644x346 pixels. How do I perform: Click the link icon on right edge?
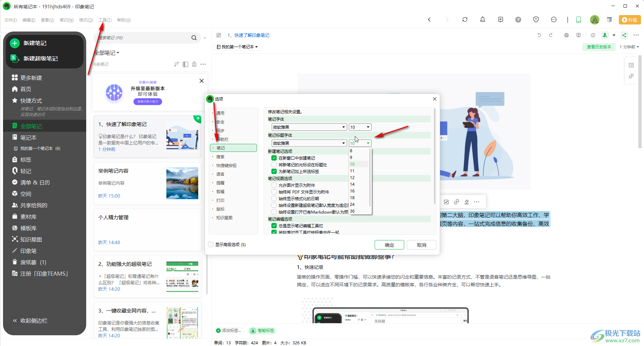click(631, 76)
